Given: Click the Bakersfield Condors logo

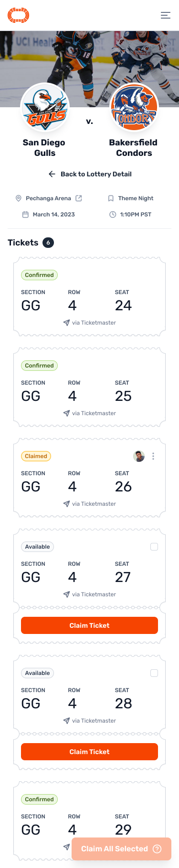Looking at the screenshot, I should (134, 107).
